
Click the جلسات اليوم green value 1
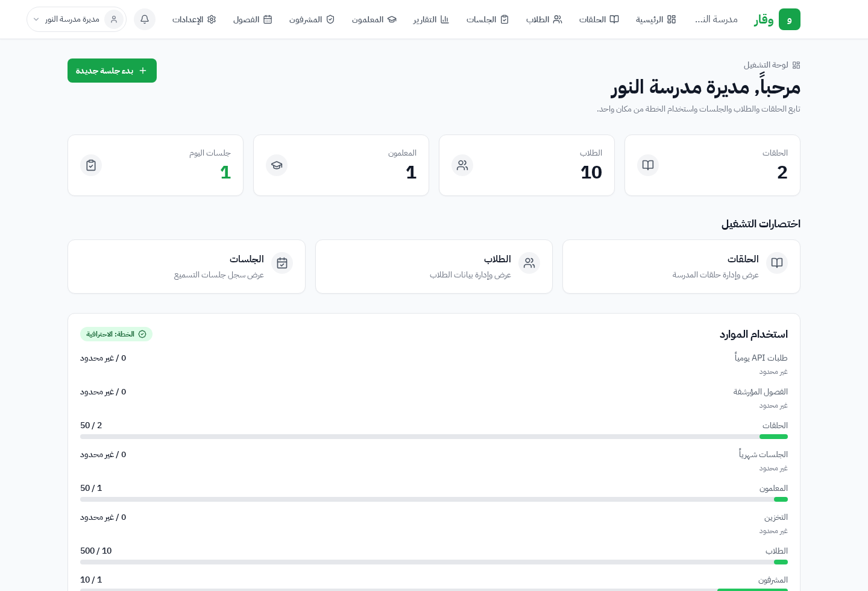pyautogui.click(x=225, y=172)
